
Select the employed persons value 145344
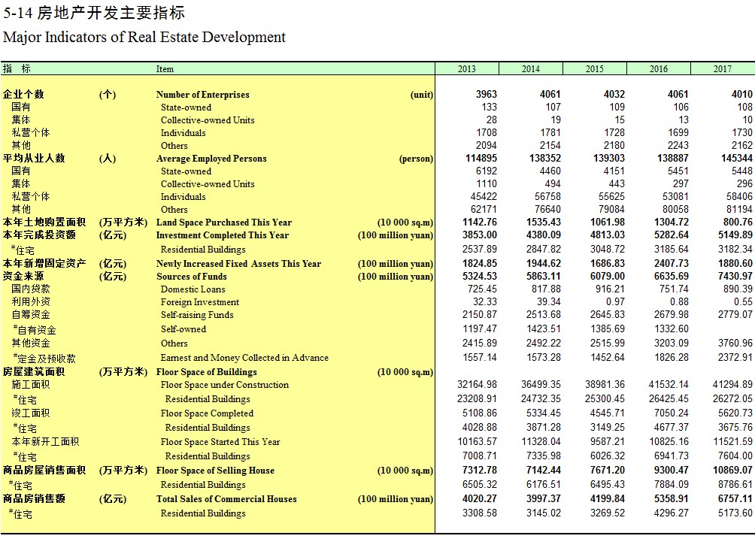(x=737, y=159)
